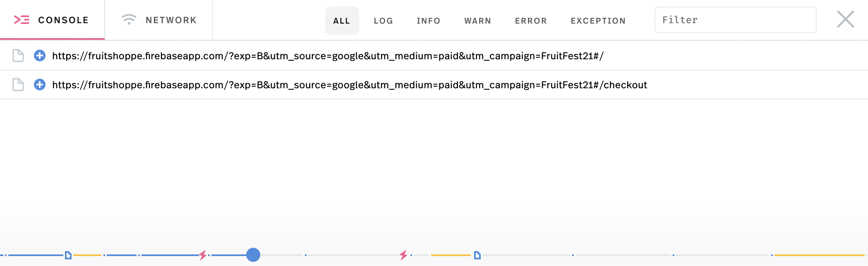Click second page marker on timeline

point(477,255)
